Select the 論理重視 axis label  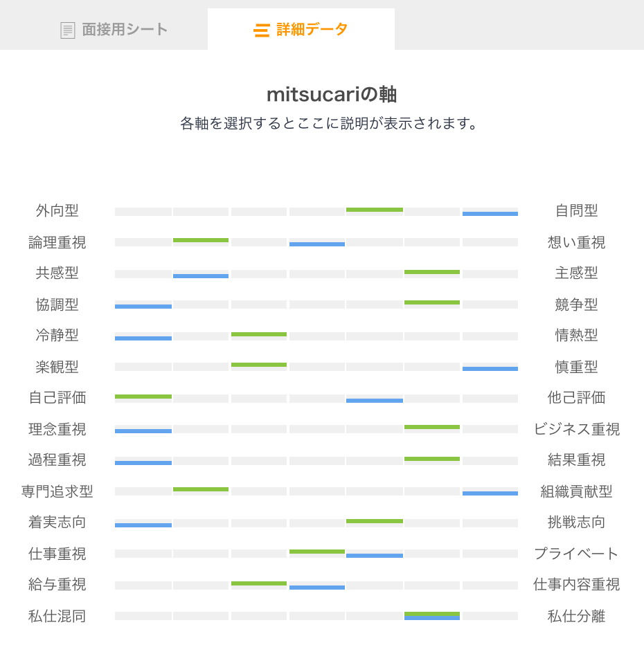(57, 241)
